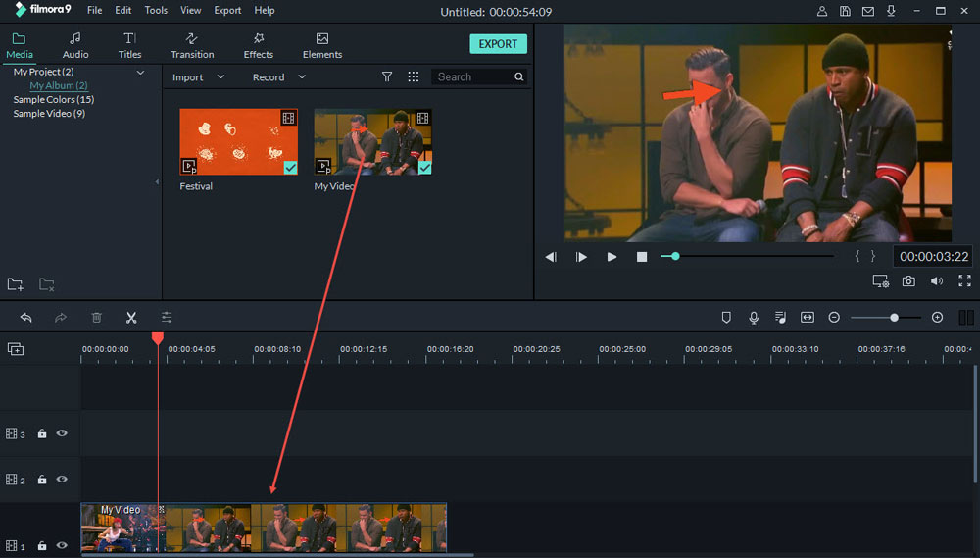The width and height of the screenshot is (980, 558).
Task: Open the Tools menu
Action: point(156,10)
